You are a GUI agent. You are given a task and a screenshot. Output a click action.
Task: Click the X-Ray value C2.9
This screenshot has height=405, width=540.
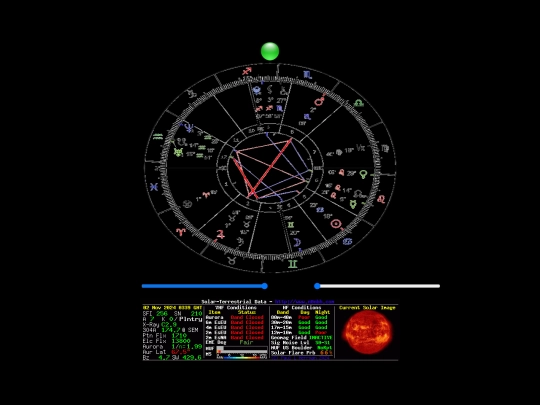[x=169, y=324]
